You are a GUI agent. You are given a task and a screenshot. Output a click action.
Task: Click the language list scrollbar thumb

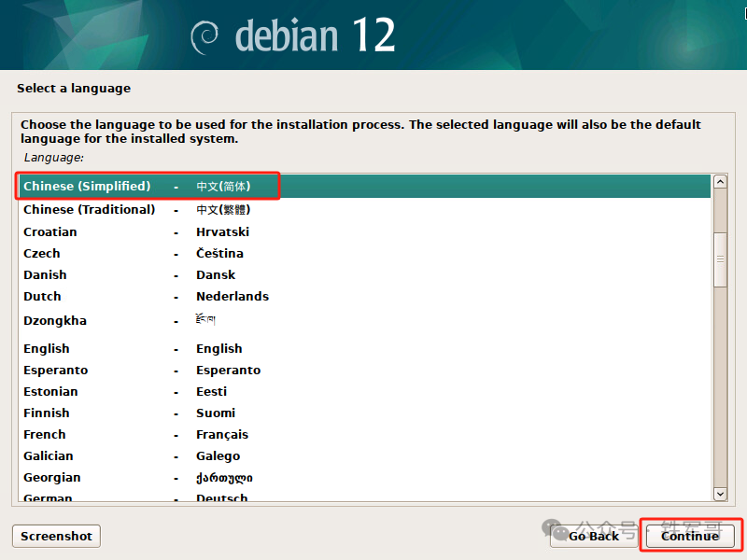[720, 259]
